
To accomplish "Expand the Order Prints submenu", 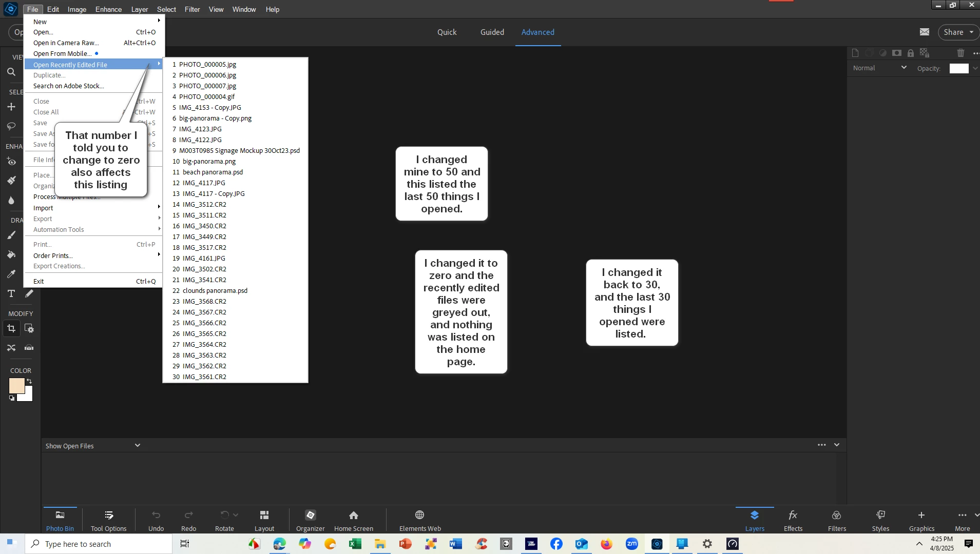I will (93, 255).
